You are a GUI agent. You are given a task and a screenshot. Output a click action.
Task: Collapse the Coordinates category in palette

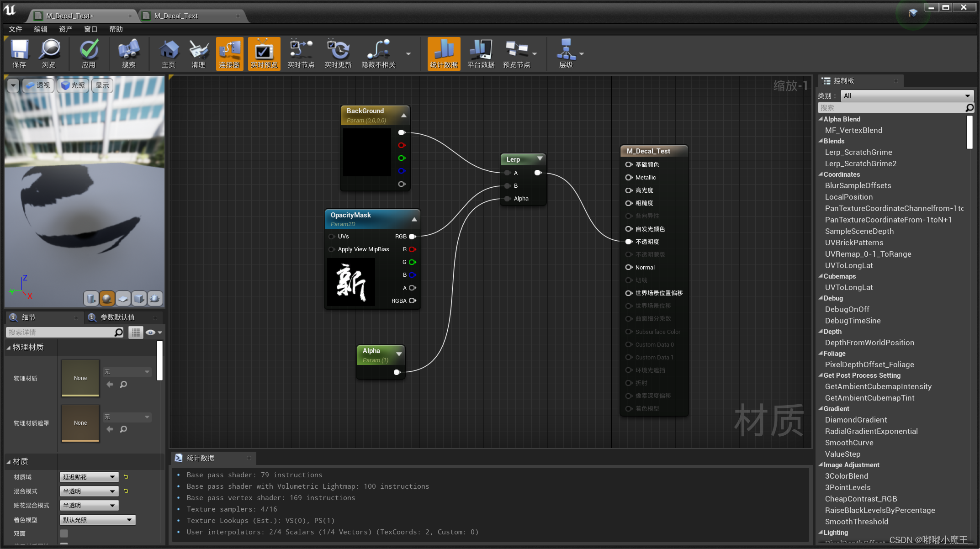pos(821,174)
